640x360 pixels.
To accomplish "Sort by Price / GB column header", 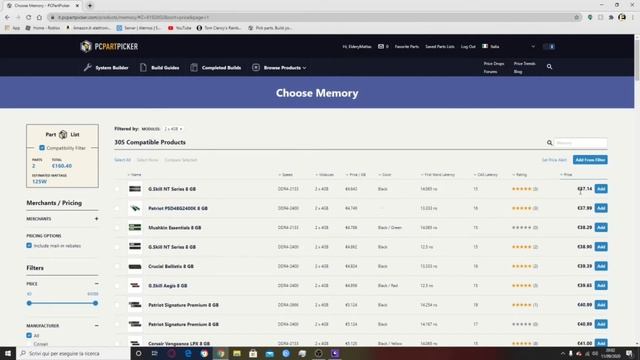I will pyautogui.click(x=356, y=175).
